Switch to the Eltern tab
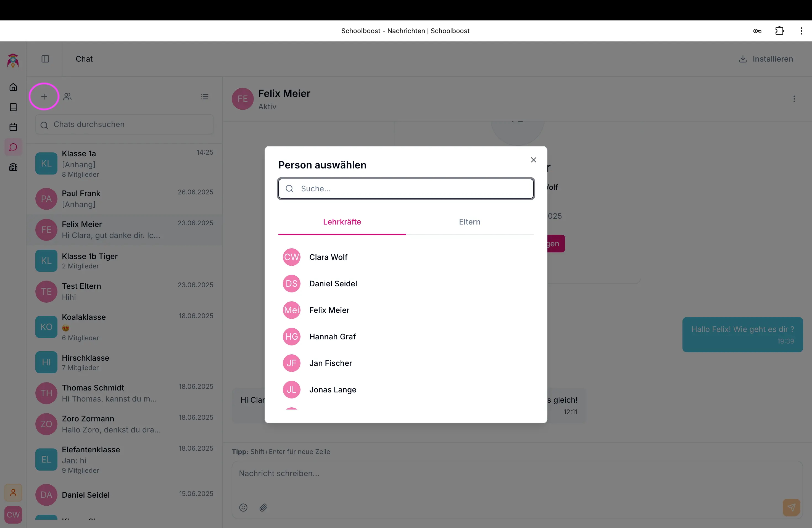This screenshot has width=812, height=528. [x=470, y=222]
